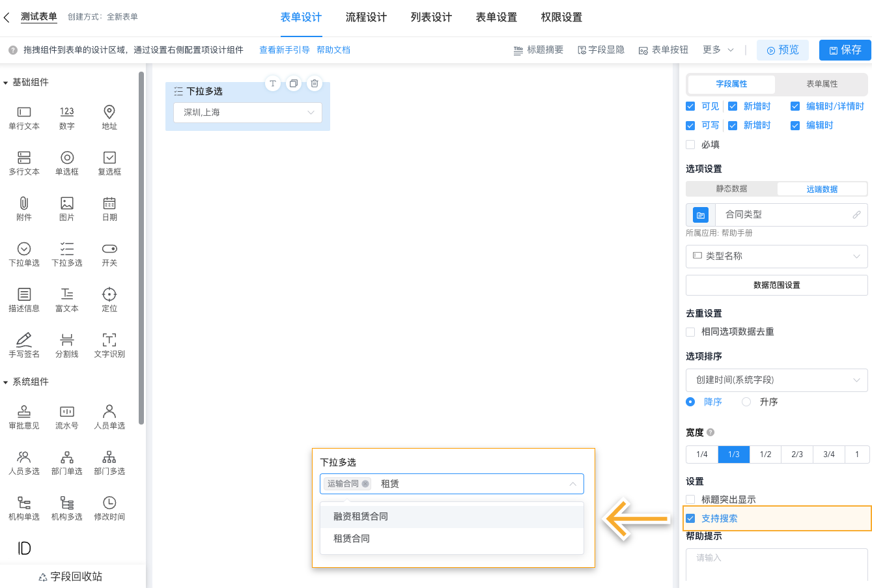The image size is (872, 588).
Task: Open the 选项排序 field dropdown
Action: pyautogui.click(x=776, y=380)
